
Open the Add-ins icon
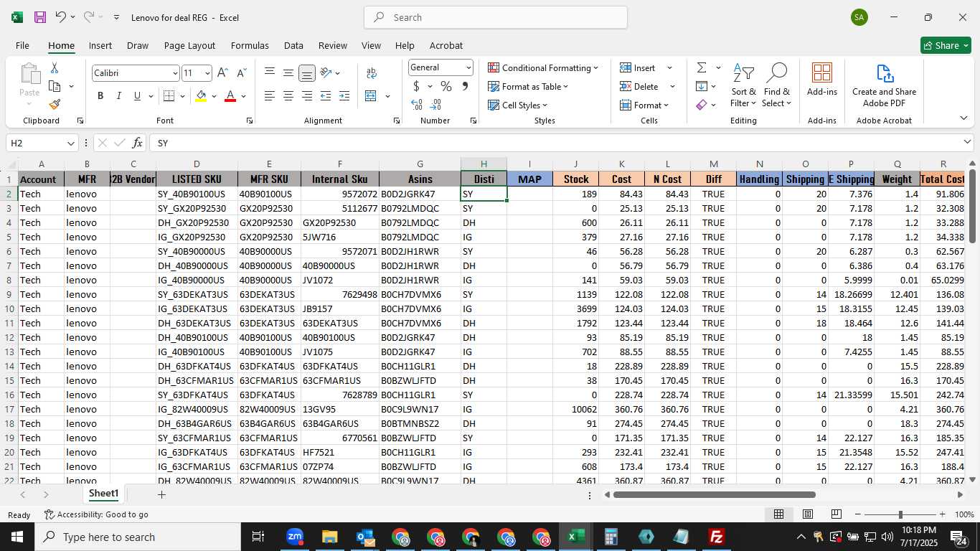(x=822, y=79)
